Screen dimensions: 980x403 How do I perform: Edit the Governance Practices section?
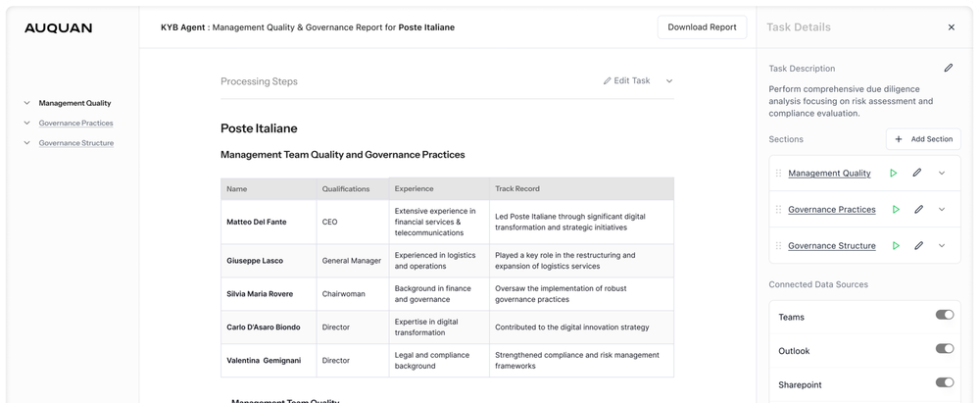(x=919, y=209)
